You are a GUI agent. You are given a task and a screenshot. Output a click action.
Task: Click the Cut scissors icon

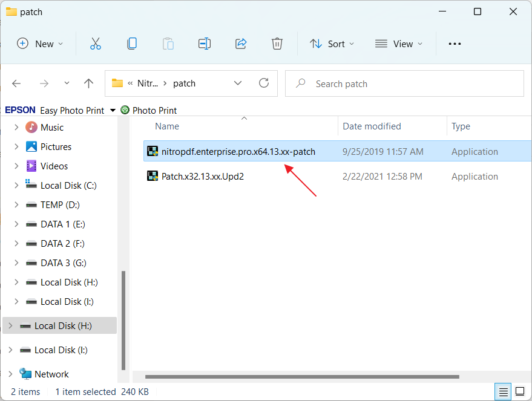(x=96, y=44)
